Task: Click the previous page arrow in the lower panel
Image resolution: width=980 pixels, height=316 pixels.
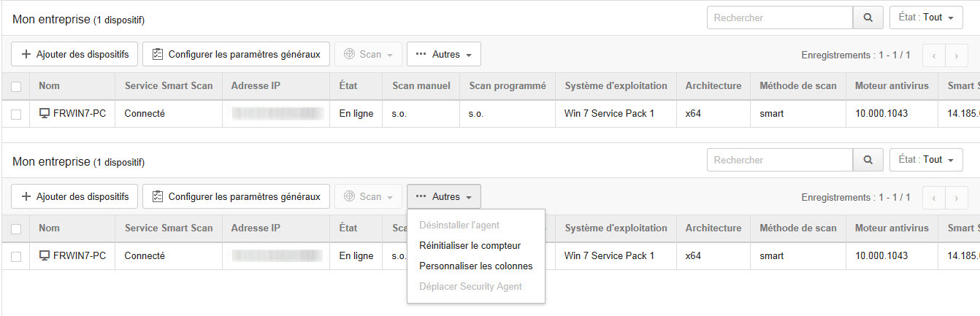Action: pos(934,197)
